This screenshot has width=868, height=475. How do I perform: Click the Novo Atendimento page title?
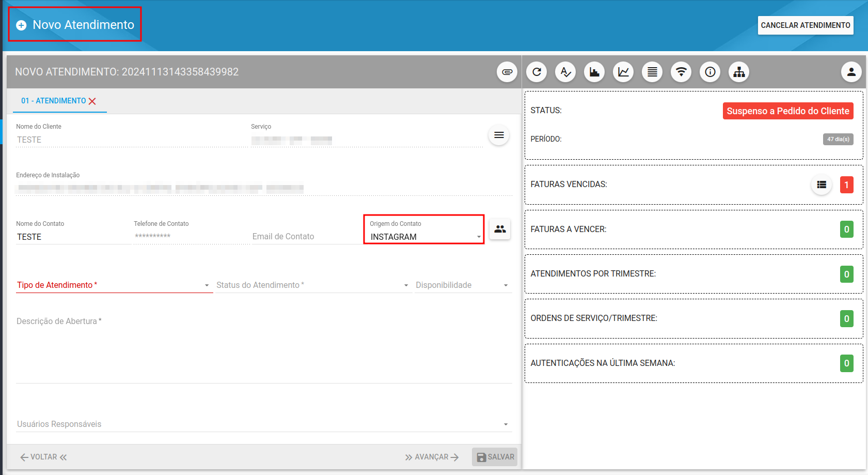coord(84,25)
